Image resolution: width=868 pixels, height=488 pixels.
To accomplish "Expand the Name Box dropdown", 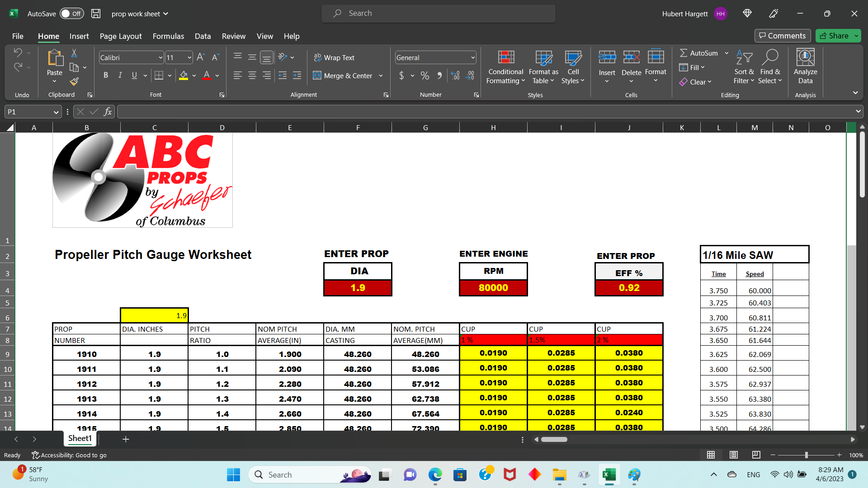I will point(56,112).
